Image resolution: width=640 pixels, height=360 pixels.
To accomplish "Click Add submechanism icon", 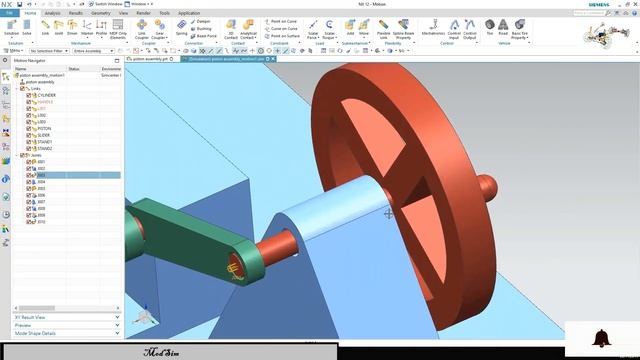I will coord(350,27).
